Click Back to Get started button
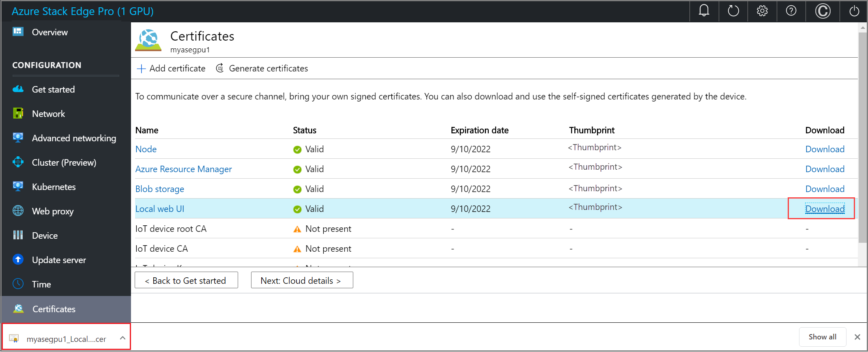This screenshot has height=352, width=868. (186, 281)
